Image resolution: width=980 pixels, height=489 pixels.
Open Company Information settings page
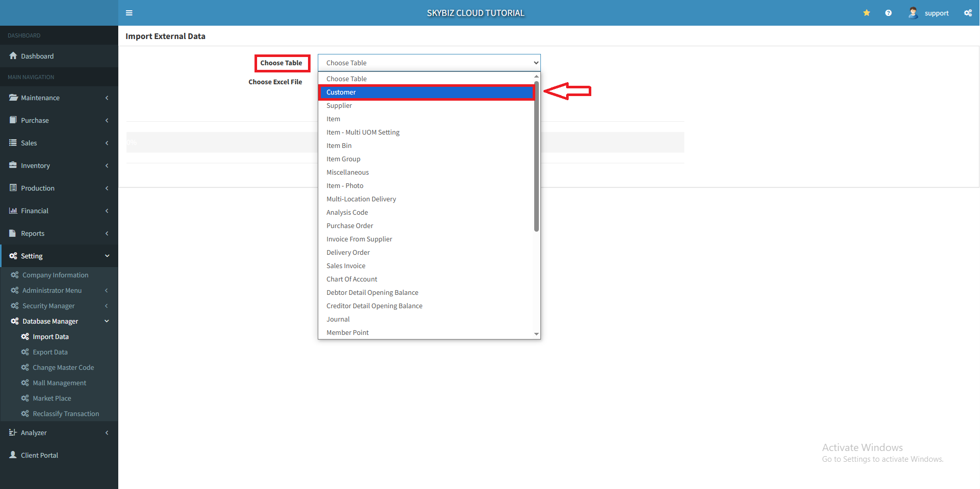coord(55,275)
